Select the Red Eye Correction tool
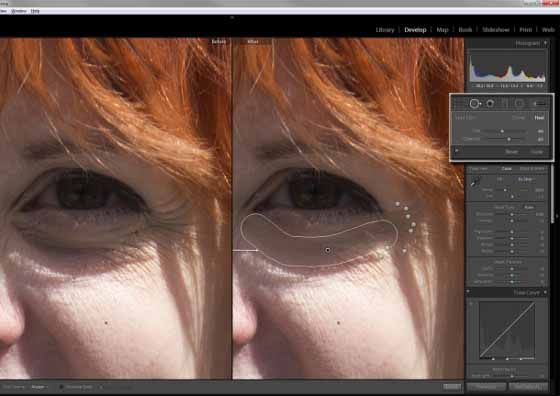 pos(490,104)
